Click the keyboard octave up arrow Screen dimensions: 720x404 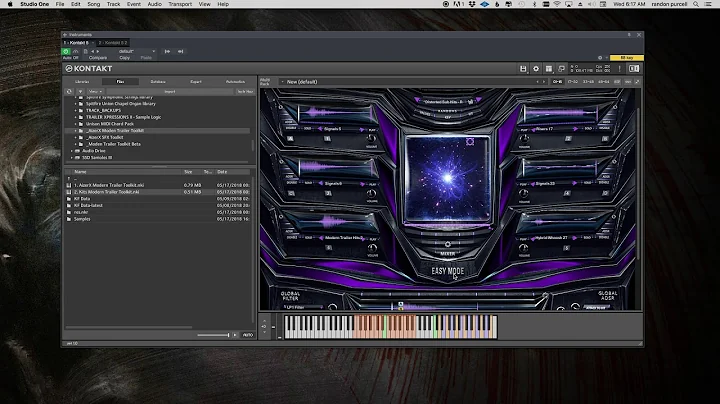pos(264,321)
